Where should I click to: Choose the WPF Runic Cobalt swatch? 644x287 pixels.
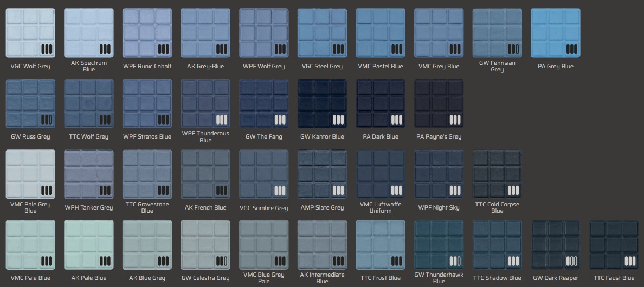pos(147,33)
